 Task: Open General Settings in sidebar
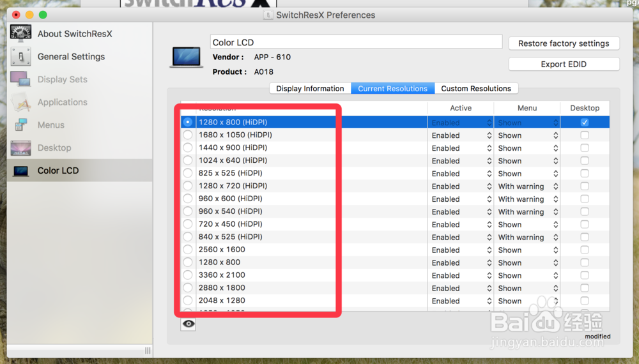click(71, 57)
